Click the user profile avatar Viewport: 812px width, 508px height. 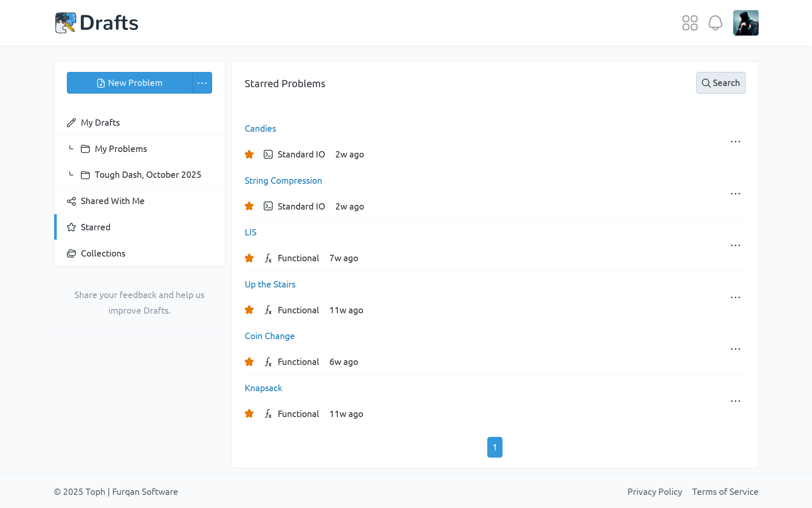coord(746,23)
